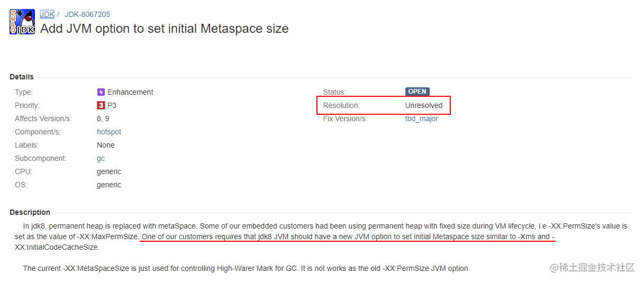Click the purple Enhancement type icon
Image resolution: width=644 pixels, height=282 pixels.
click(101, 92)
